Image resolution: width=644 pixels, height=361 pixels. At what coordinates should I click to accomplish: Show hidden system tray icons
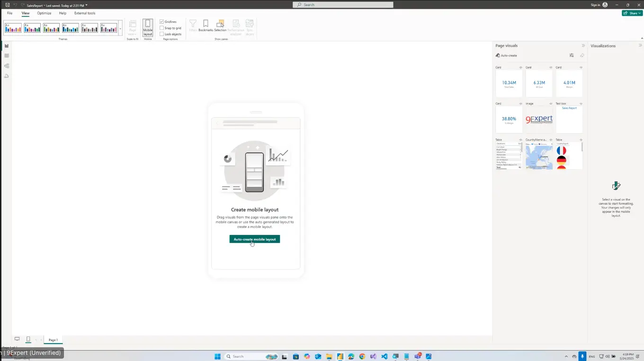coord(566,356)
